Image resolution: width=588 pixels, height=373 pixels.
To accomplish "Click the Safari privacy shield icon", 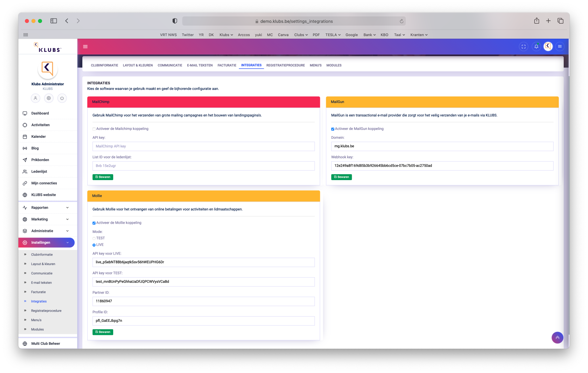I will pyautogui.click(x=175, y=21).
